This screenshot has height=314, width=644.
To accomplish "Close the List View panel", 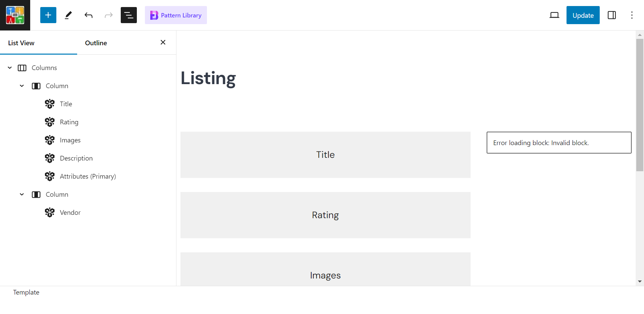I will 163,42.
